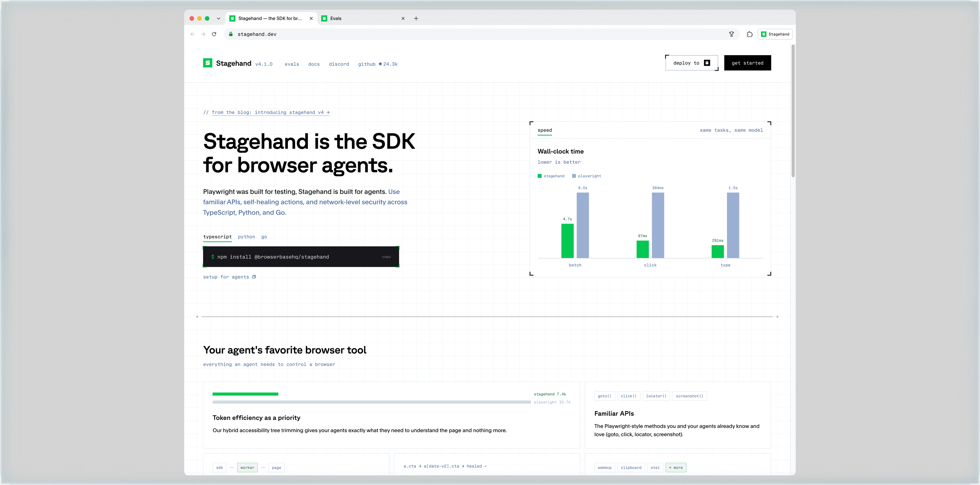Click the goto() chip
Viewport: 980px width, 485px height.
pos(604,396)
